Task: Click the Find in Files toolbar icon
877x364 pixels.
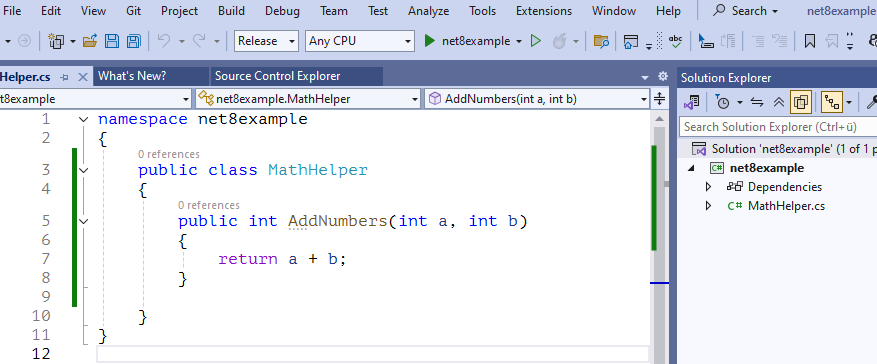Action: [x=601, y=41]
